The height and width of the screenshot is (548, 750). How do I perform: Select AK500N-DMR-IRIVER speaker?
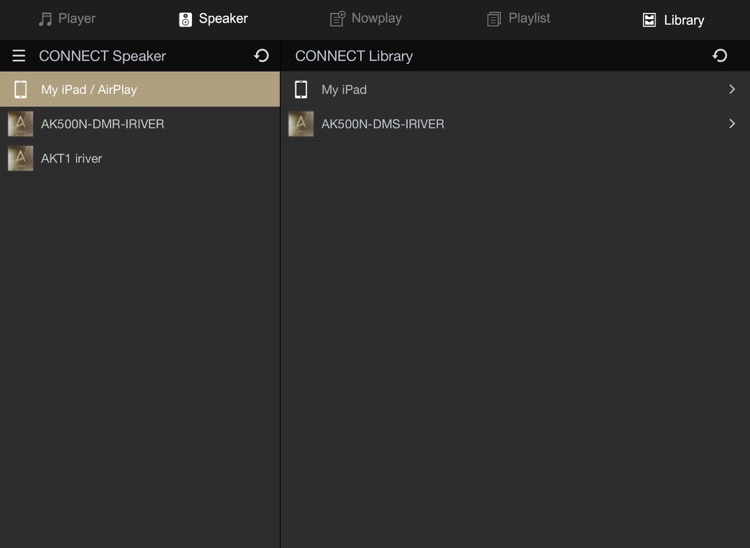point(140,124)
